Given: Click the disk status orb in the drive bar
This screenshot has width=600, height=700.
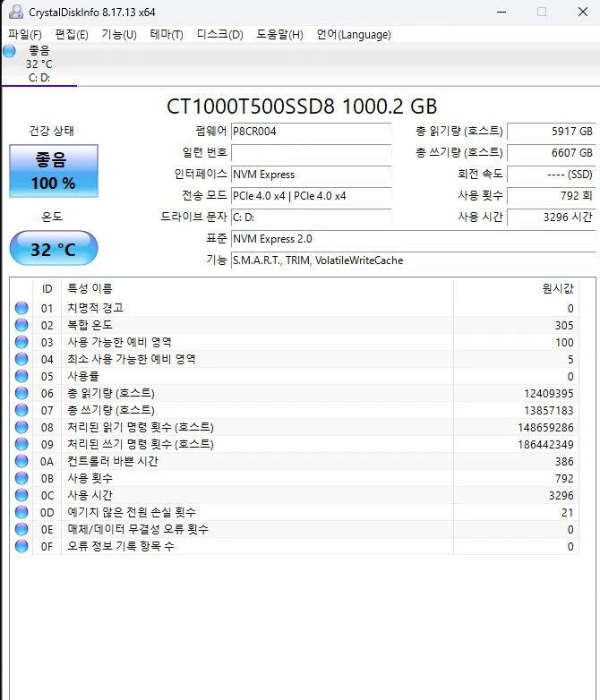Looking at the screenshot, I should [9, 51].
